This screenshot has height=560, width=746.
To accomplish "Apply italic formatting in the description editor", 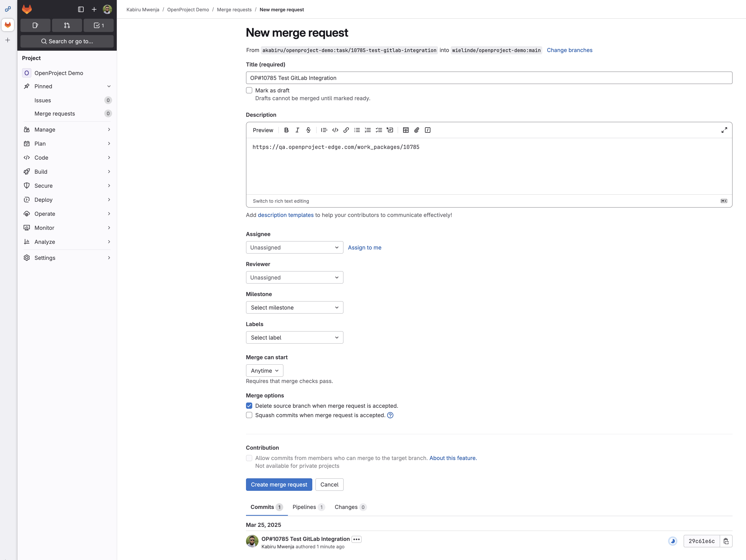I will 297,130.
